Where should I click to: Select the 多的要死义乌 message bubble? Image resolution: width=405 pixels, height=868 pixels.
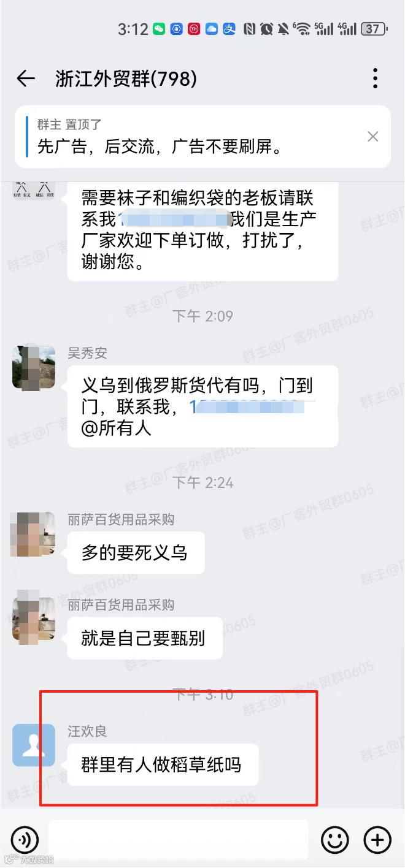click(136, 553)
